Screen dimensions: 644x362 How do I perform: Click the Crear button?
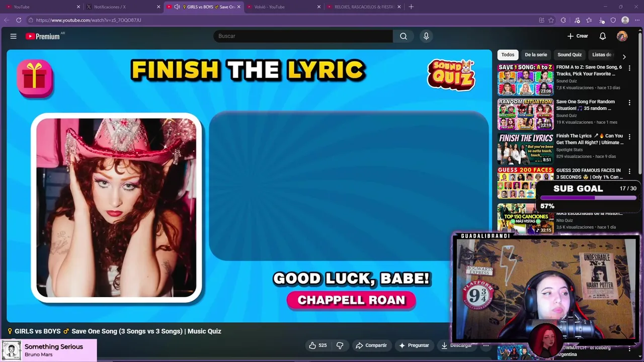[x=578, y=36]
